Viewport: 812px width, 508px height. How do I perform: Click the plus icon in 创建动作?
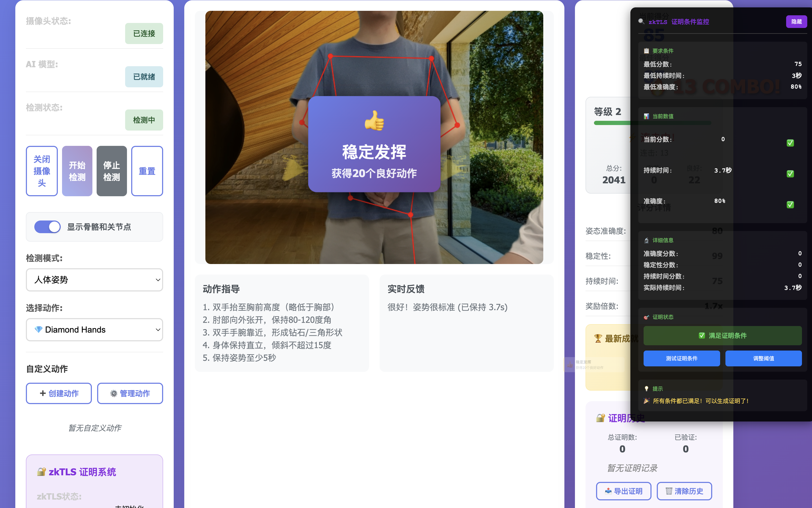(43, 393)
